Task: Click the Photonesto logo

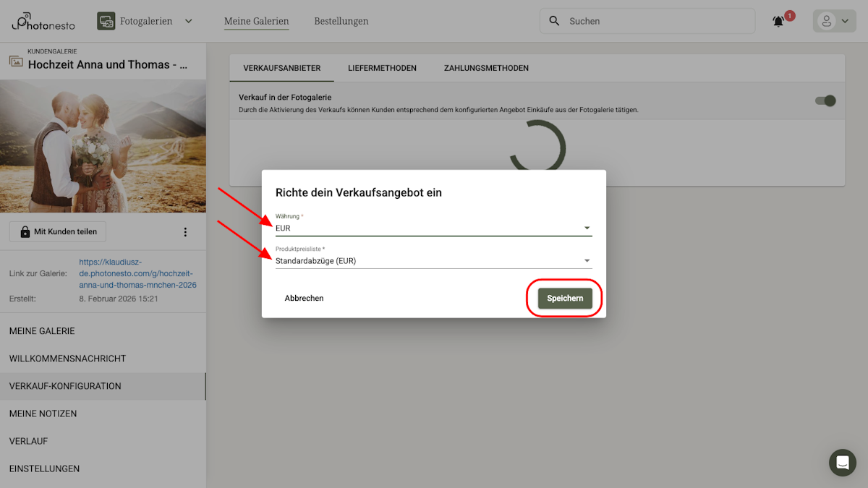Action: pos(42,21)
